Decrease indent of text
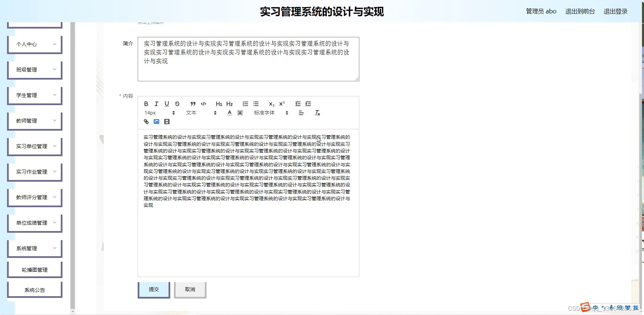Image resolution: width=644 pixels, height=315 pixels. tap(298, 104)
